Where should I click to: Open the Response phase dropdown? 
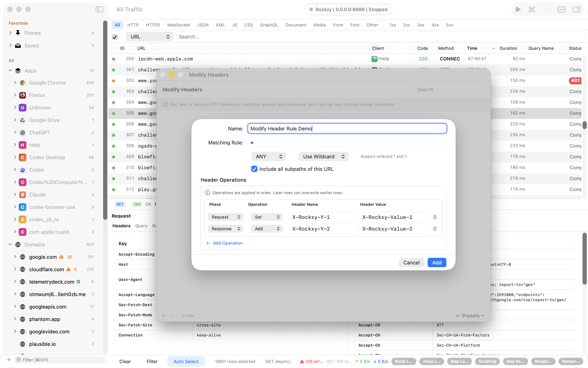(226, 229)
